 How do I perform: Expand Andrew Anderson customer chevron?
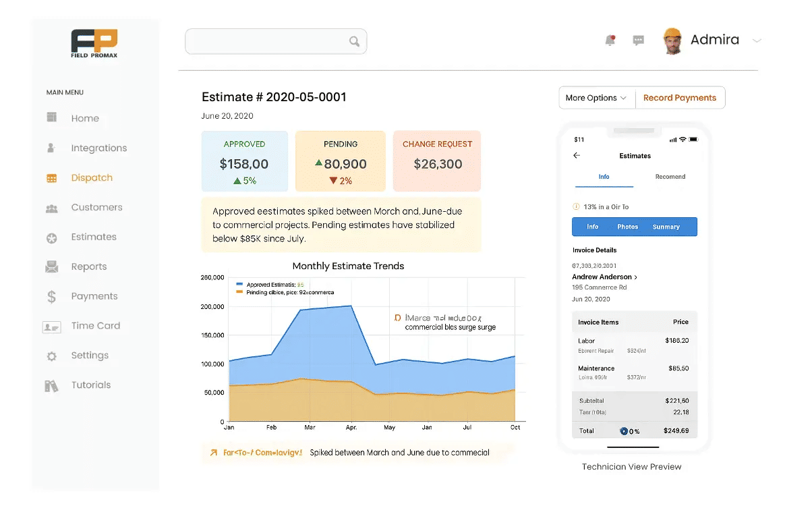tap(636, 277)
